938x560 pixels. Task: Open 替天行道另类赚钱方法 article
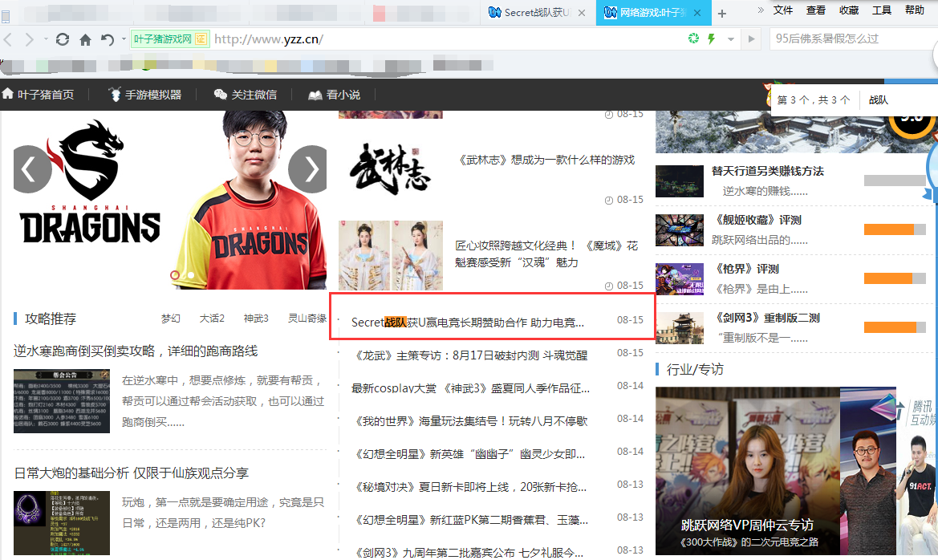(x=768, y=171)
